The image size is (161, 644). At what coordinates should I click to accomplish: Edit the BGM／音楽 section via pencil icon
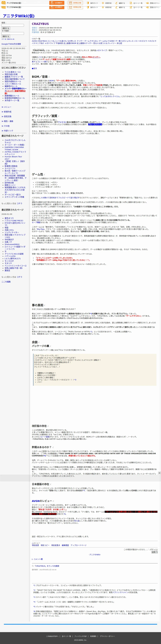coord(49,77)
